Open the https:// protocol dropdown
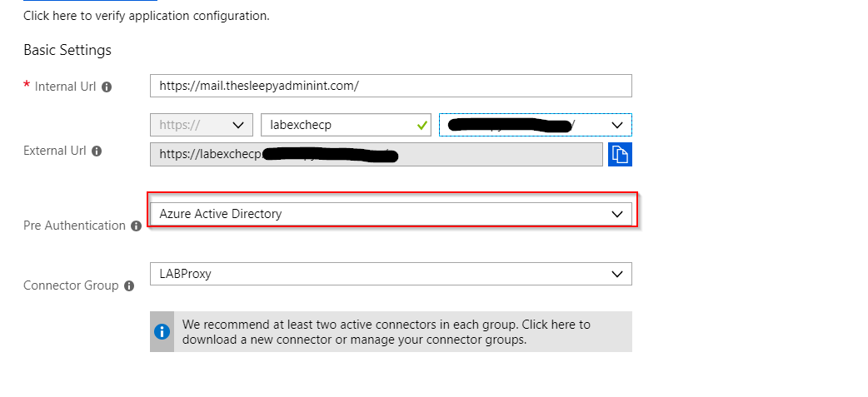The image size is (868, 397). tap(201, 125)
